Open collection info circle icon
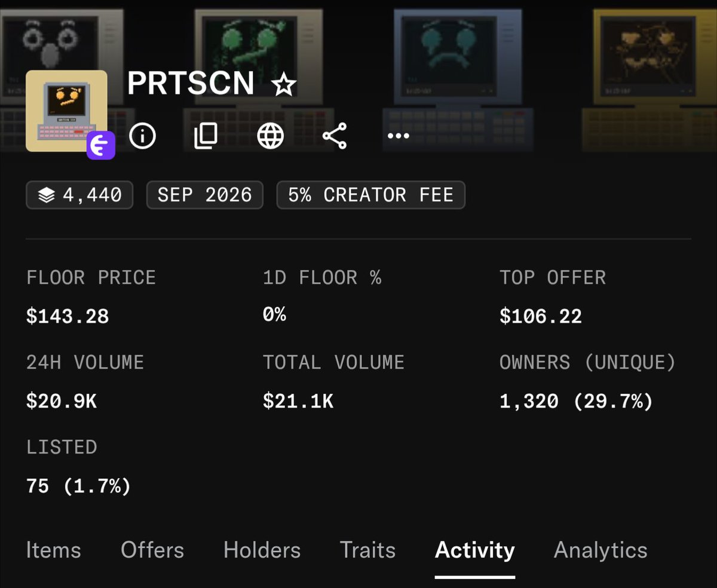Screen dimensions: 717x588 142,136
